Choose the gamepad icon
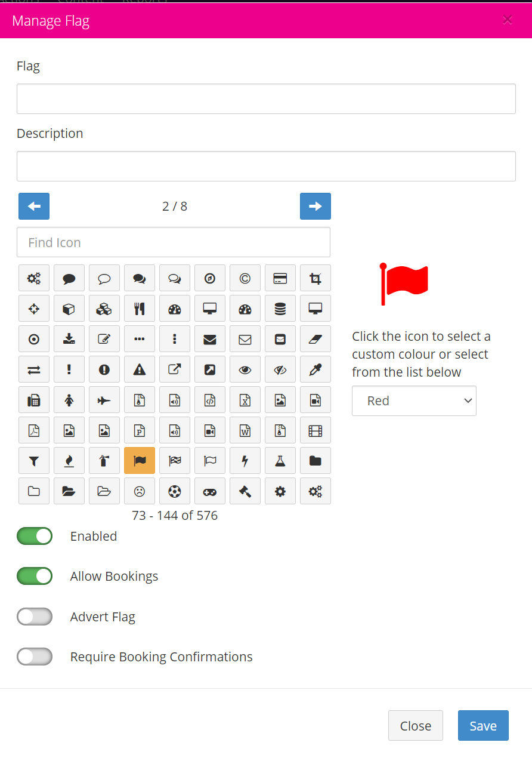 (x=210, y=491)
